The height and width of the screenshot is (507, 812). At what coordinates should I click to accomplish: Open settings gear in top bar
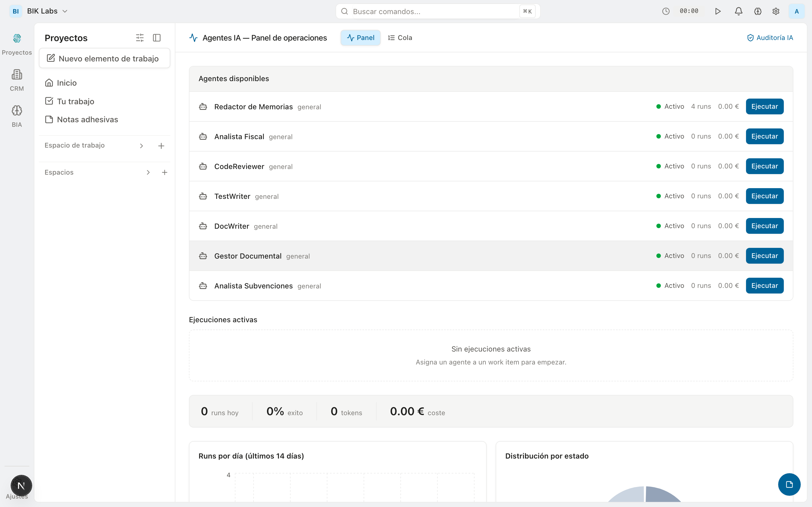(776, 11)
